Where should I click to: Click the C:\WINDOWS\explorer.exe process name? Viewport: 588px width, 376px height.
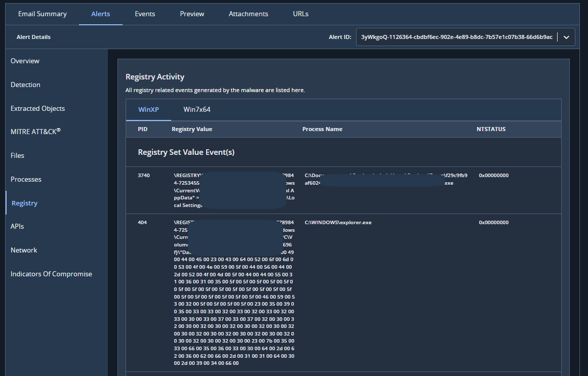click(x=338, y=222)
